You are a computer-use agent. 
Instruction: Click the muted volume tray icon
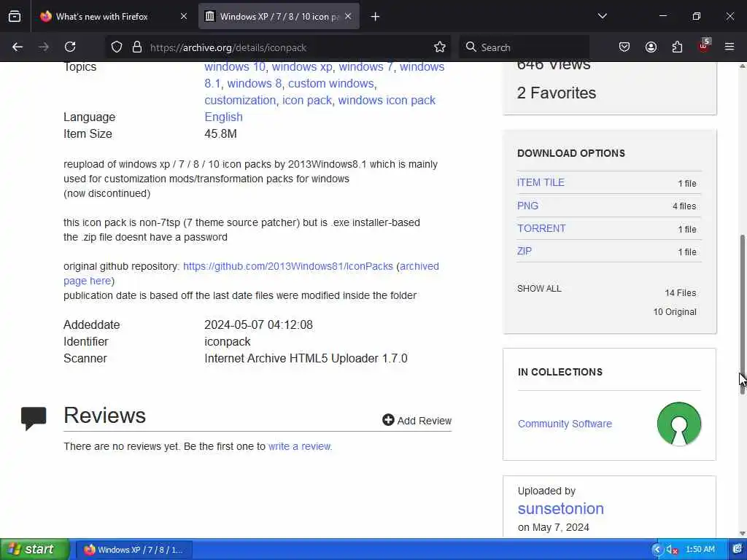click(x=672, y=550)
